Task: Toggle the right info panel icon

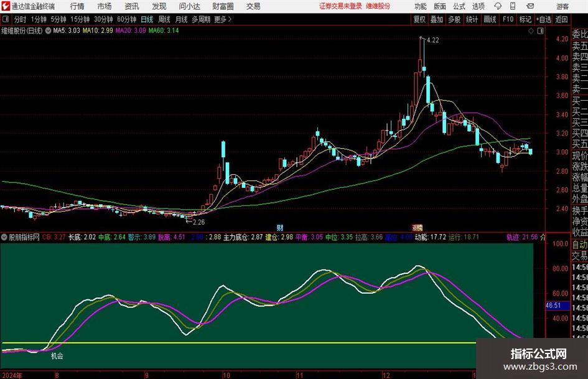Action: tap(540, 31)
